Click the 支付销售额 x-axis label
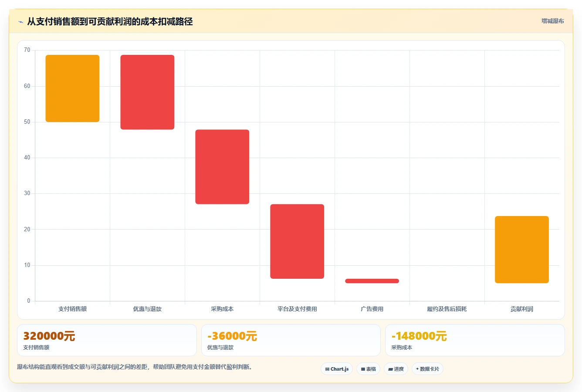Image resolution: width=582 pixels, height=392 pixels. click(72, 309)
